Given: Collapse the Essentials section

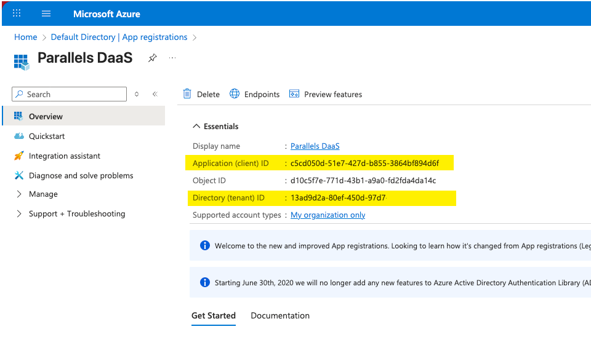Looking at the screenshot, I should (196, 126).
